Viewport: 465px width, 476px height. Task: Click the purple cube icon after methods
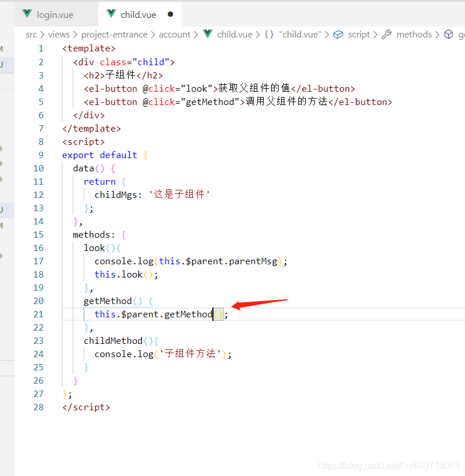tap(449, 35)
